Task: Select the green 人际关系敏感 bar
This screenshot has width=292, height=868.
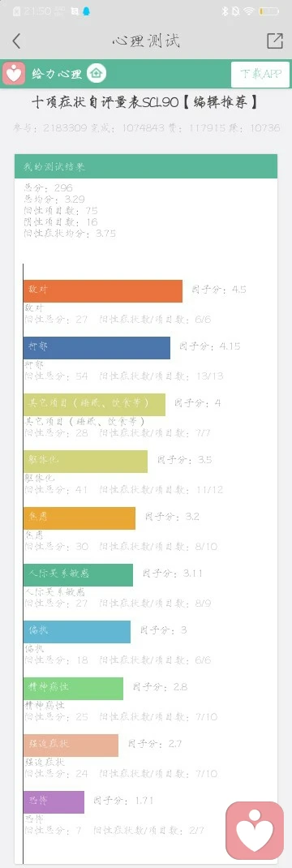Action: pos(78,574)
